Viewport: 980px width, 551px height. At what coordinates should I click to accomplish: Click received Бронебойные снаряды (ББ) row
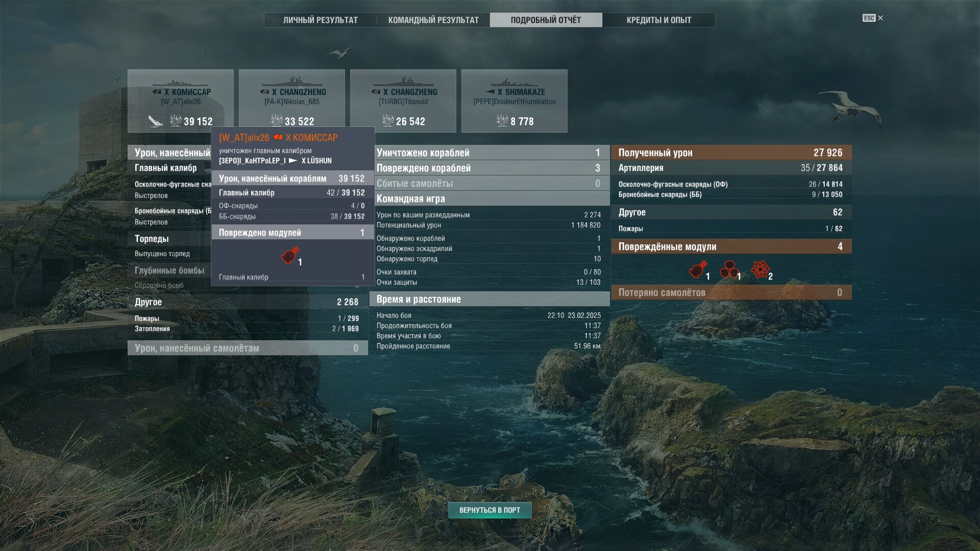(730, 194)
